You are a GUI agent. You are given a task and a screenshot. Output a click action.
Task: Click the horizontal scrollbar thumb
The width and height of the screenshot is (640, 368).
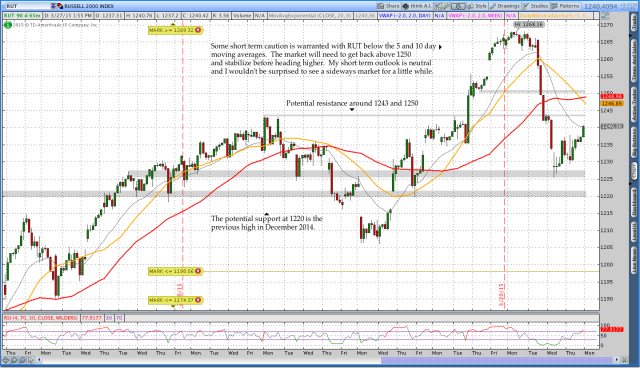coord(497,360)
